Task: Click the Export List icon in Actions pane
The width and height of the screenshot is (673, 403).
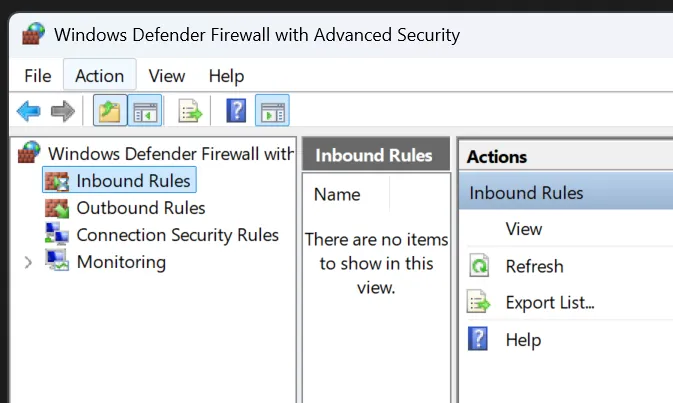Action: (x=478, y=302)
